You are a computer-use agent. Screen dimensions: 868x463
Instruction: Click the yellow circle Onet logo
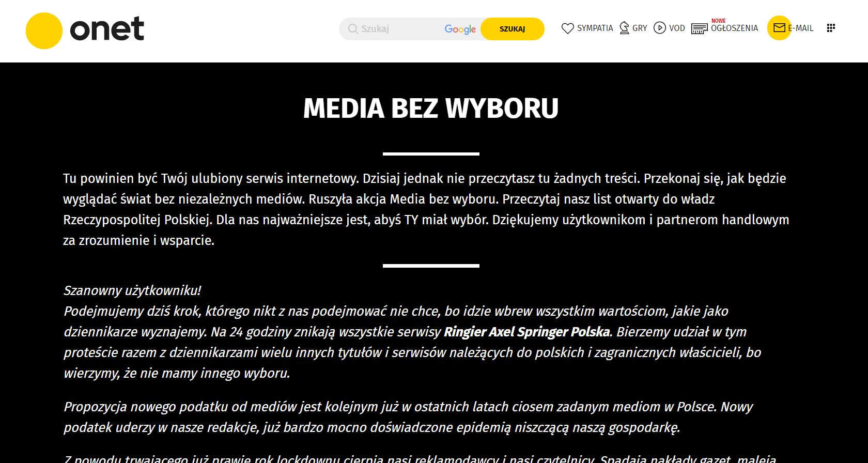[44, 30]
